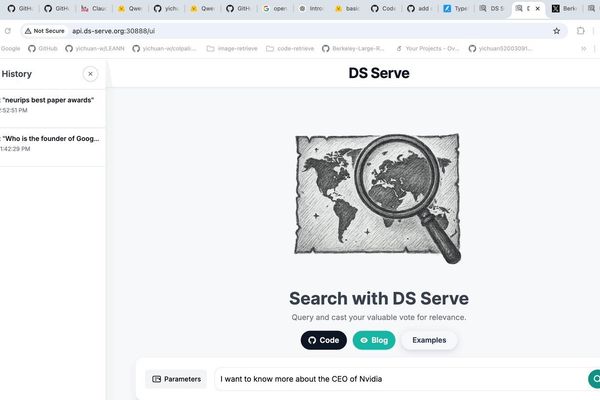600x400 pixels.
Task: Switch to the Claude "Clau" tab
Action: pyautogui.click(x=93, y=8)
